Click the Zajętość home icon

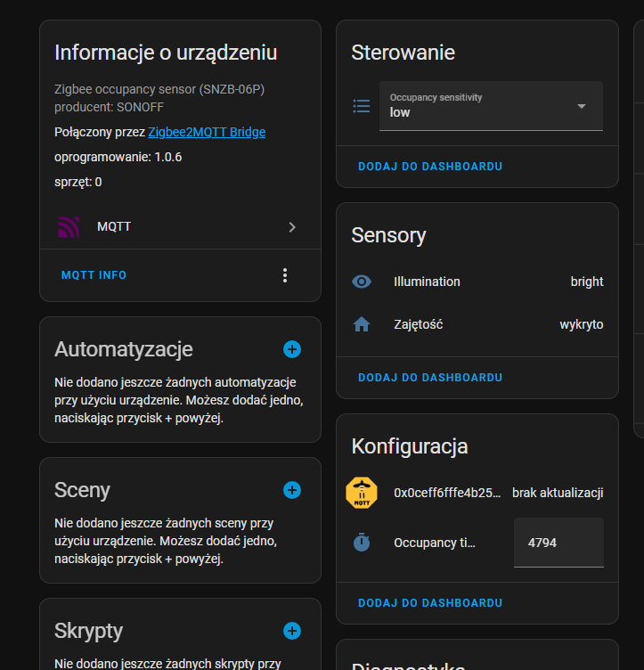point(362,324)
